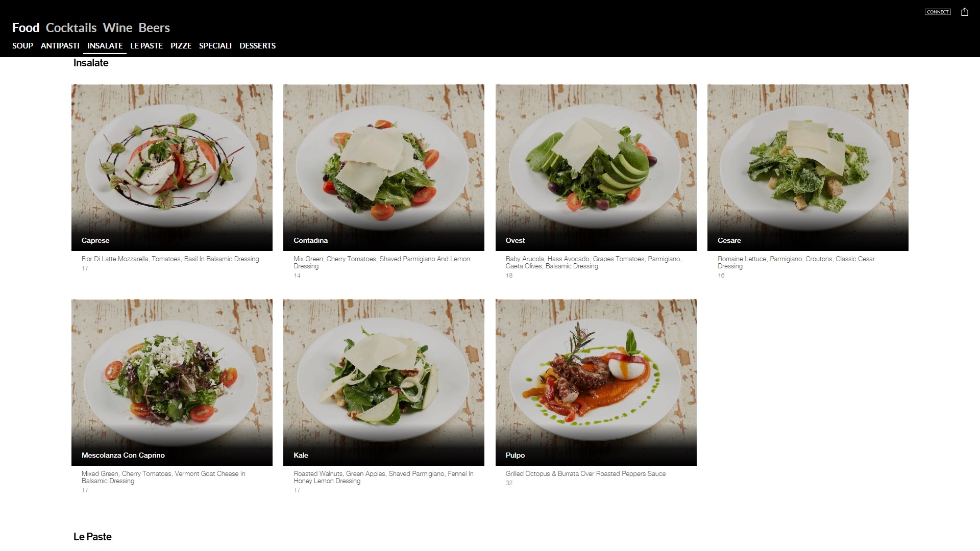Select the Contadina salad image
Screen dimensions: 980x551
384,167
